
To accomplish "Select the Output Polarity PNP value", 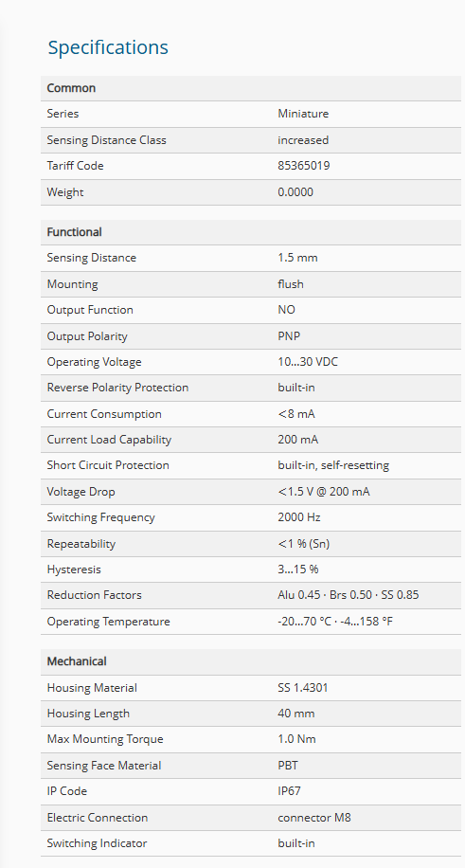I will click(289, 336).
